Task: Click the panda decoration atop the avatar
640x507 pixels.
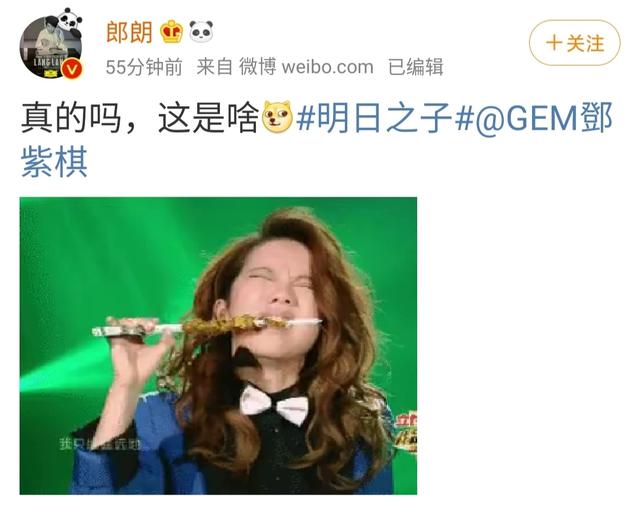Action: pos(69,20)
